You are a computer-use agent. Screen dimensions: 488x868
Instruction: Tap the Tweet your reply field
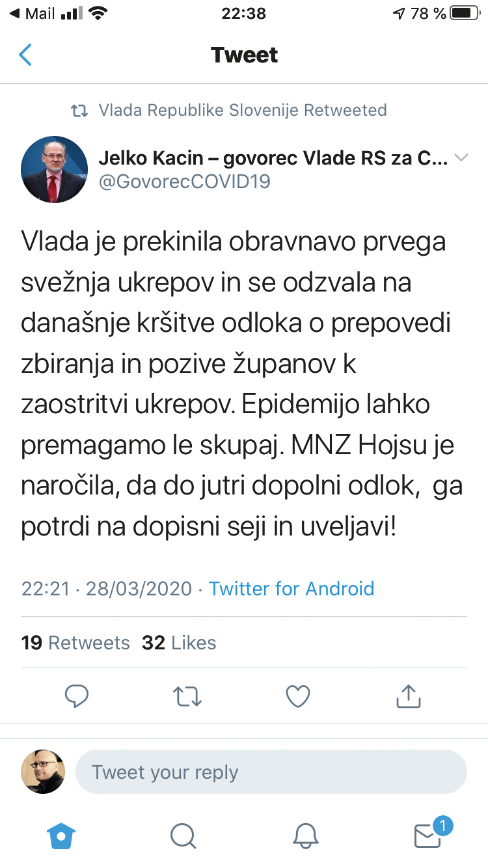click(271, 772)
